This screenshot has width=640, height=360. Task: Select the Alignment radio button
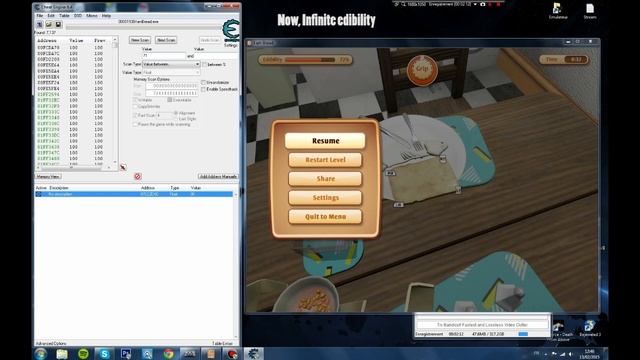pyautogui.click(x=176, y=113)
